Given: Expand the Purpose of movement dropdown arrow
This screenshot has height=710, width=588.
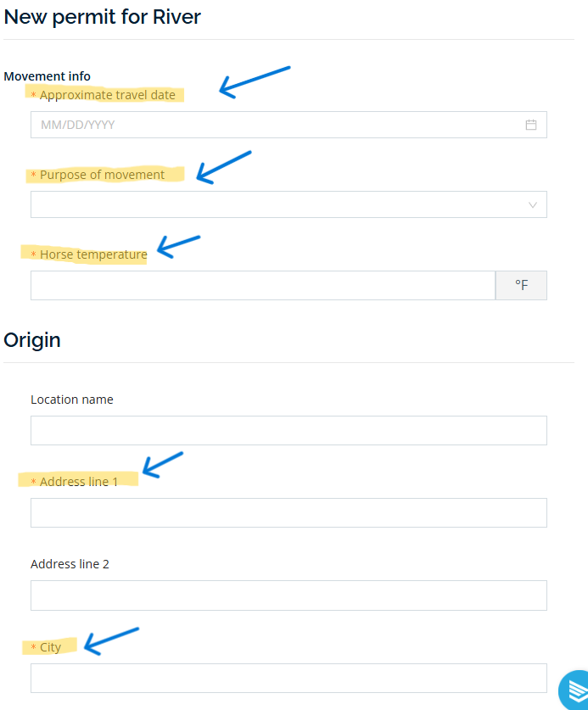Looking at the screenshot, I should [x=533, y=204].
